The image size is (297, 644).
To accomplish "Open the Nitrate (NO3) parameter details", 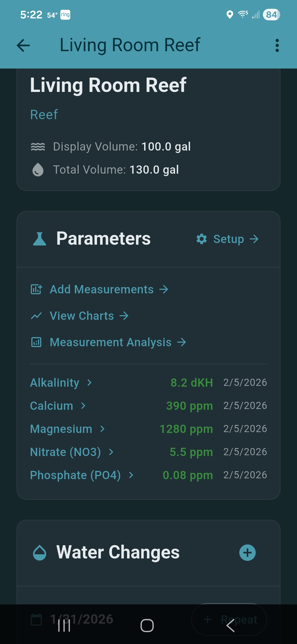I will (x=65, y=452).
